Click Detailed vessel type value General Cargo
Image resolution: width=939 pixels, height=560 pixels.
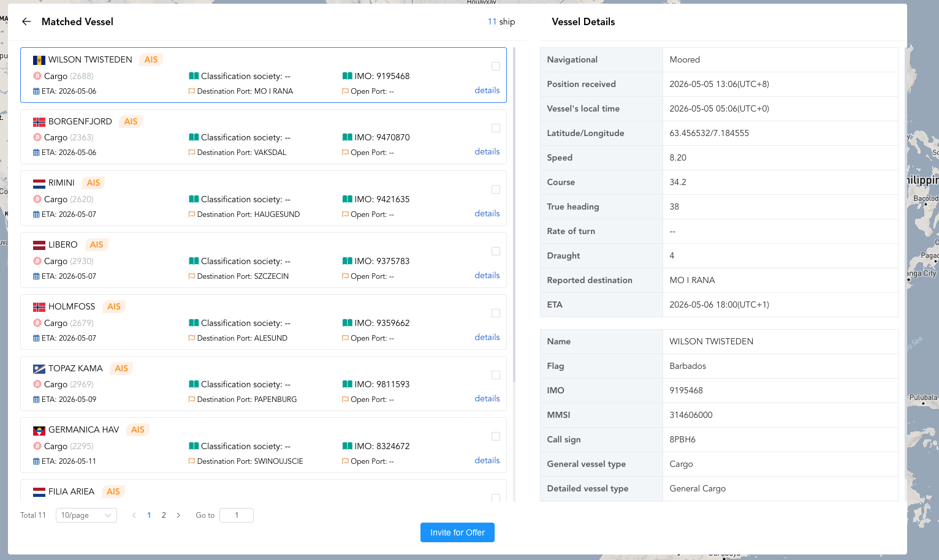tap(698, 488)
